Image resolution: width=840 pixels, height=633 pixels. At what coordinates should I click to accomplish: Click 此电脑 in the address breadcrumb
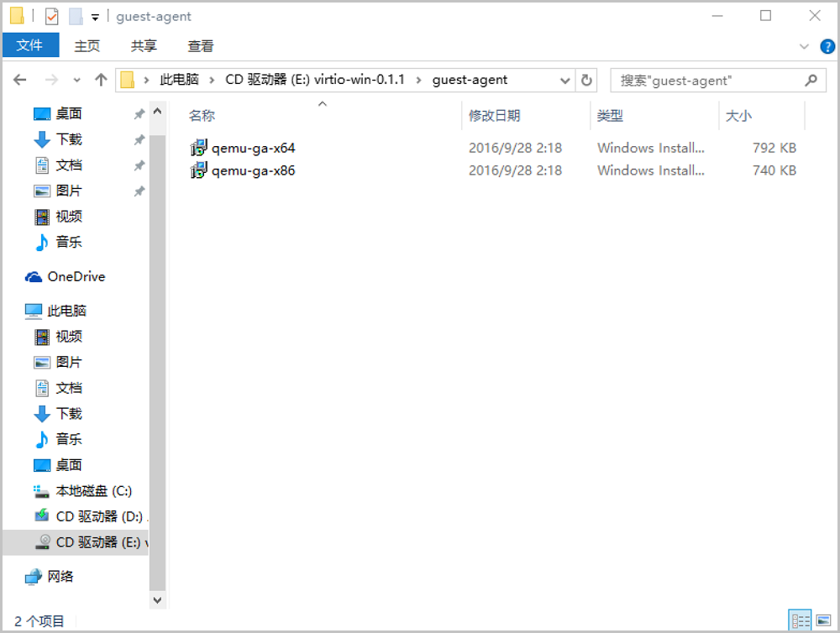pos(180,80)
